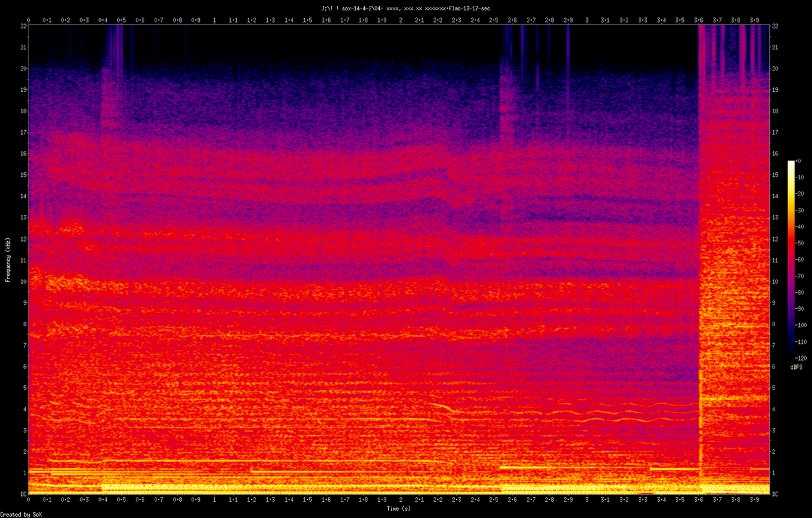Click the -20 value on the dBFS scale

pyautogui.click(x=800, y=194)
